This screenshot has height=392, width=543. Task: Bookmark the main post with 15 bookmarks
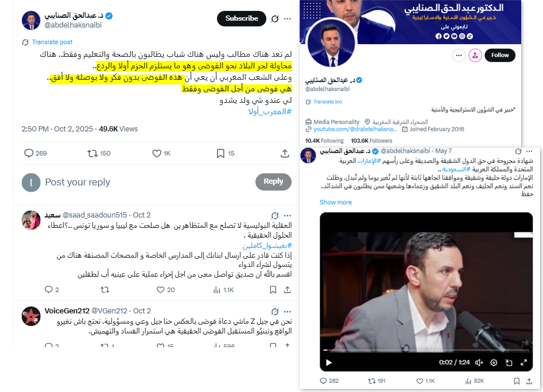click(x=226, y=153)
